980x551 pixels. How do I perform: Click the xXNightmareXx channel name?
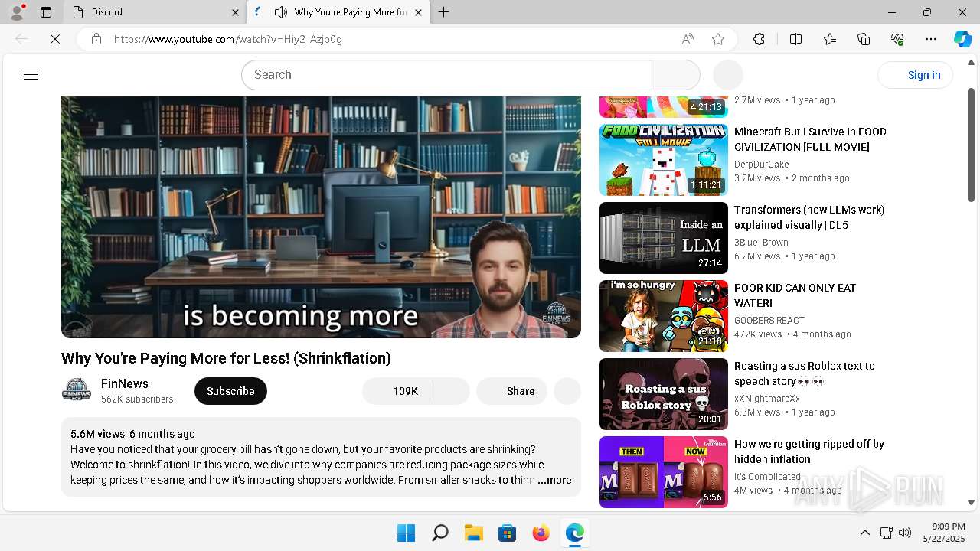[x=767, y=398]
